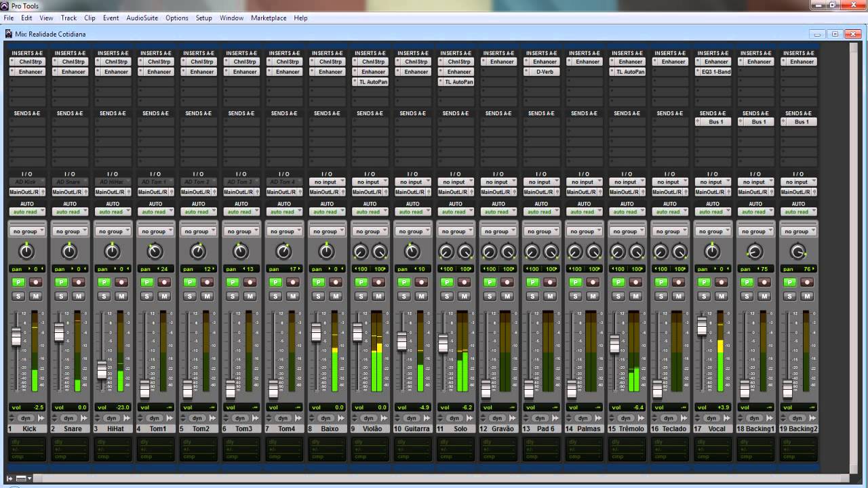Click the left pan knob on Violão track

point(360,252)
